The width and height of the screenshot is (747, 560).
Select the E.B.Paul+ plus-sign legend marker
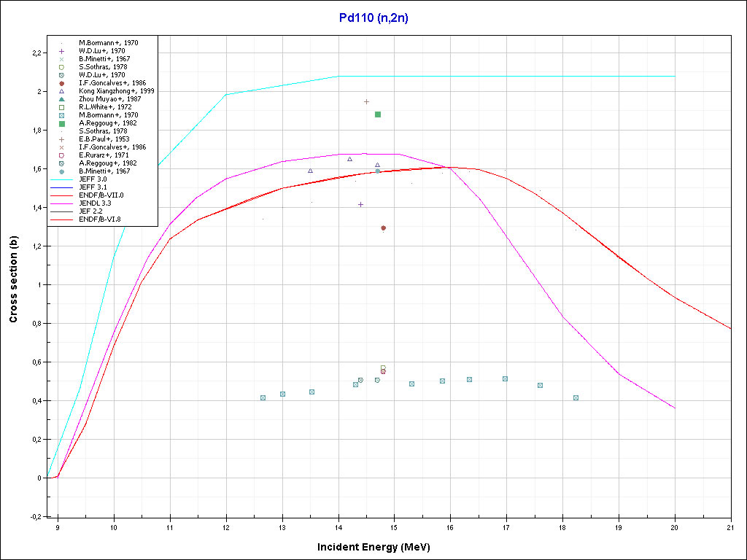62,139
